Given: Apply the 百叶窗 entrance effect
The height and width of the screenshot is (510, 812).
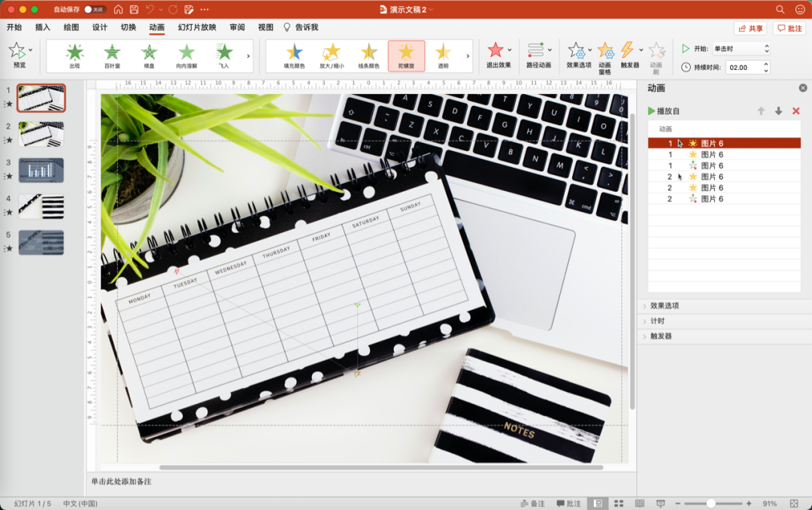Looking at the screenshot, I should point(112,56).
